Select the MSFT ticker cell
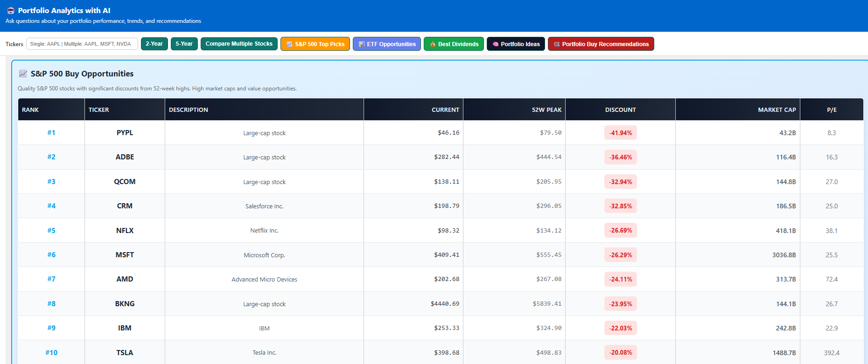The height and width of the screenshot is (364, 868). tap(125, 255)
